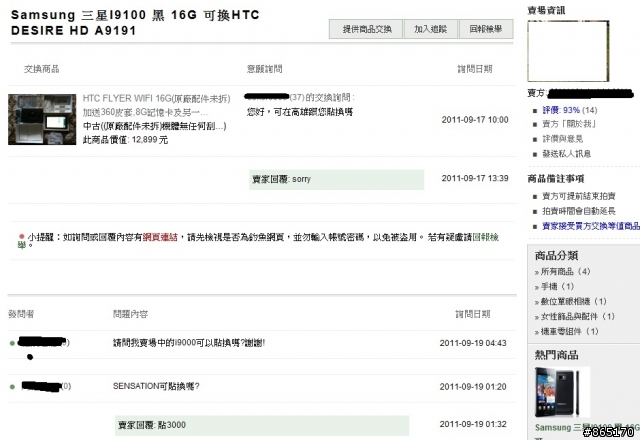
Task: Click the green 回報檢舉 link in reminder
Action: [x=485, y=237]
